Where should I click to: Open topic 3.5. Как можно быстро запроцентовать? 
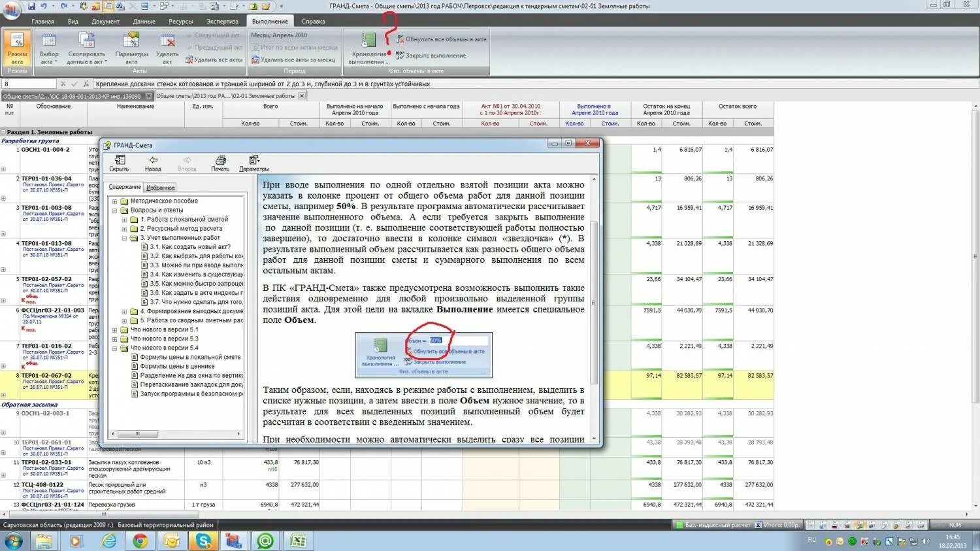(x=196, y=284)
